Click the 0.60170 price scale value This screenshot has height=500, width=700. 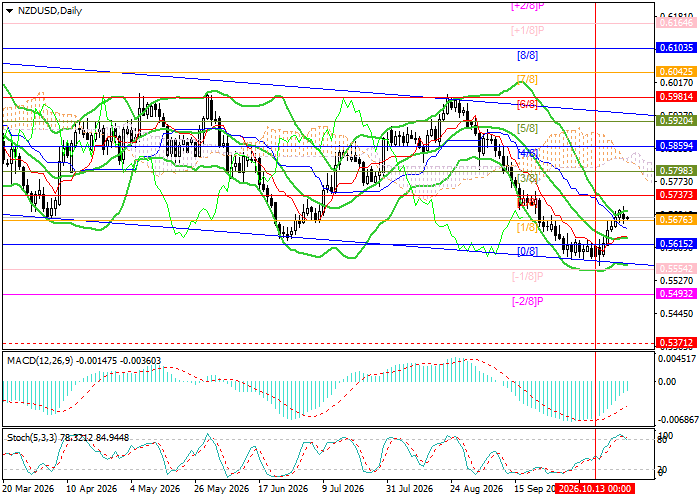coord(677,83)
